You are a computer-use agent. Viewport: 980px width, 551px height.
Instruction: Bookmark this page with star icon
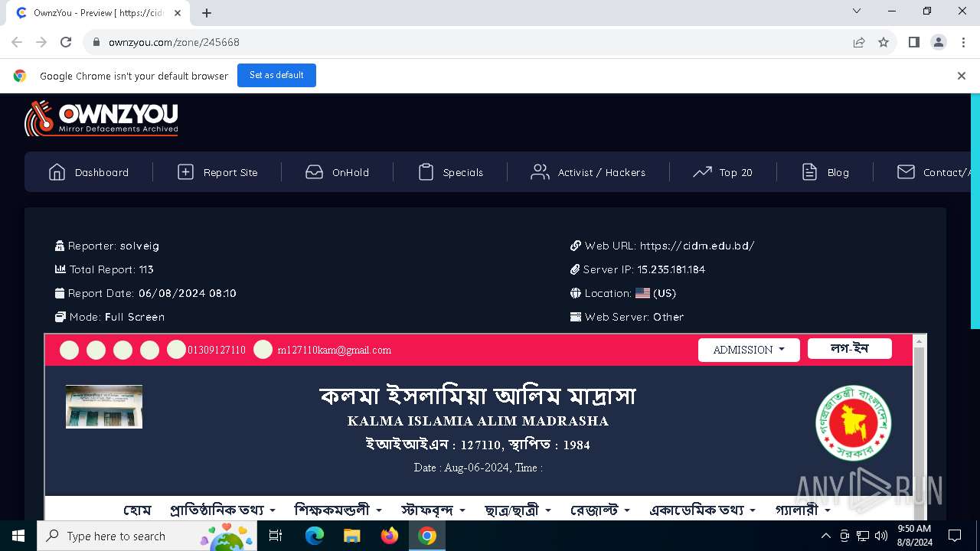884,42
